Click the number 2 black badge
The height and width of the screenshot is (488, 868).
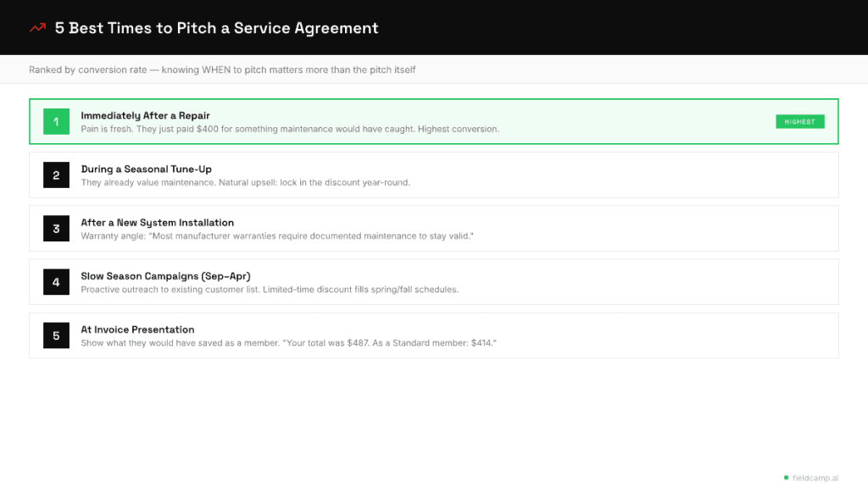56,175
